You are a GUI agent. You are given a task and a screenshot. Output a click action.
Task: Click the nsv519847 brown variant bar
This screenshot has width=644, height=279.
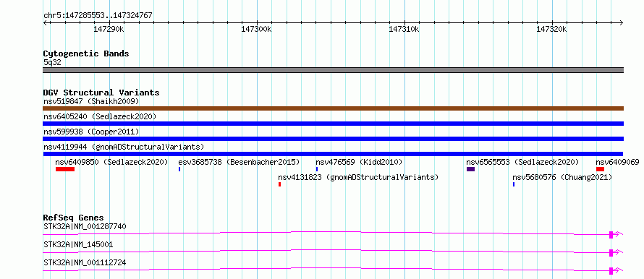tap(333, 108)
